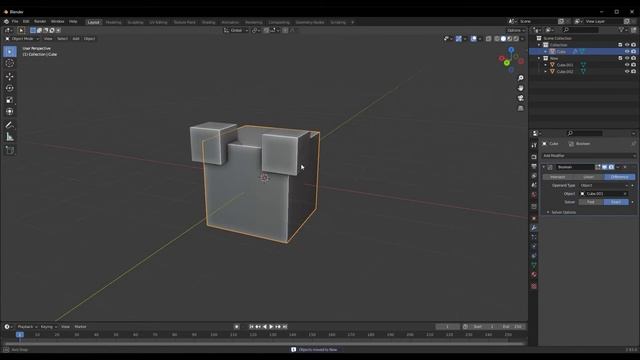Hide Cube in outliner with eye icon
Viewport: 640px width, 360px height.
pyautogui.click(x=627, y=51)
